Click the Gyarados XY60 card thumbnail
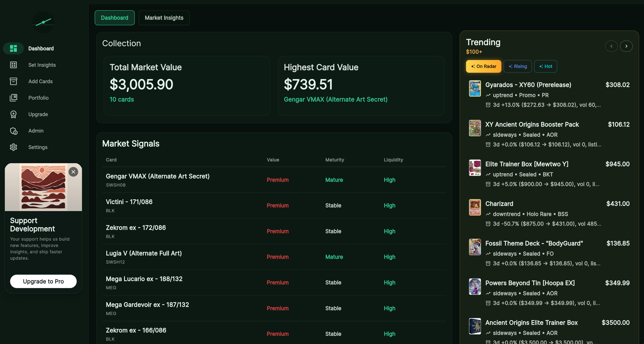 point(474,88)
